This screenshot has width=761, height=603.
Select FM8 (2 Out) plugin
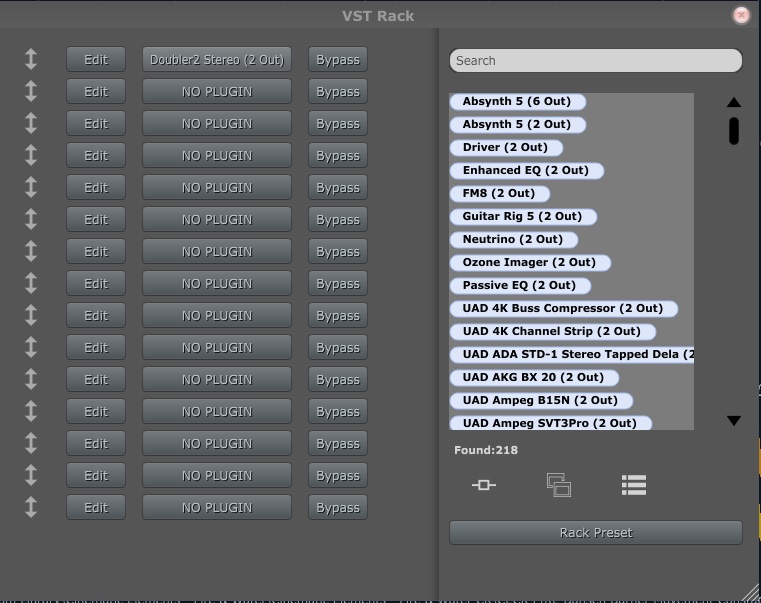(500, 193)
